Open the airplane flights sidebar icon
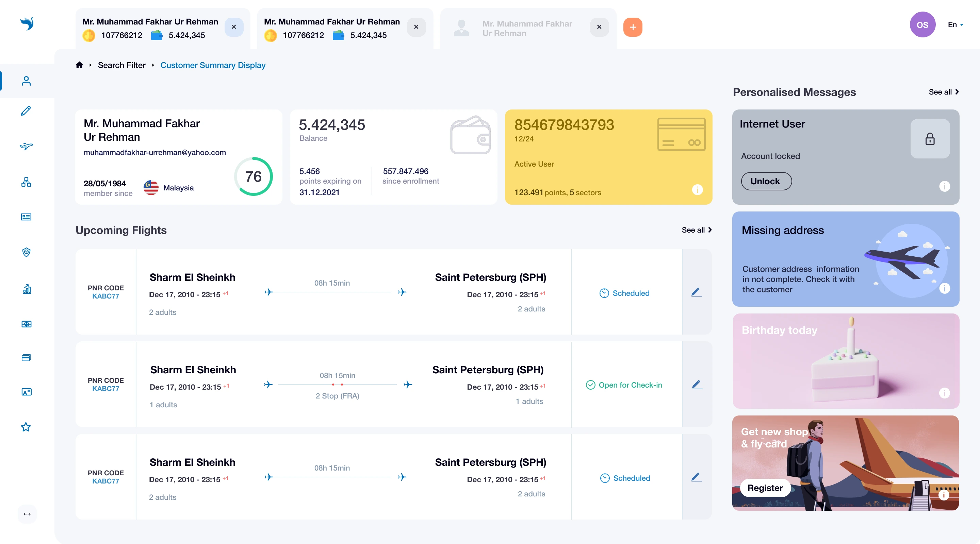980x544 pixels. coord(26,146)
